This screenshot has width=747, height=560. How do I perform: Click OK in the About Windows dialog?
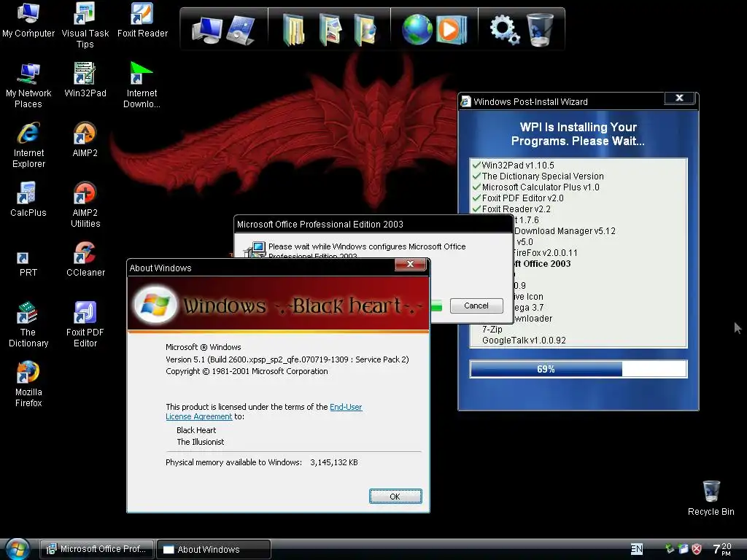tap(395, 496)
